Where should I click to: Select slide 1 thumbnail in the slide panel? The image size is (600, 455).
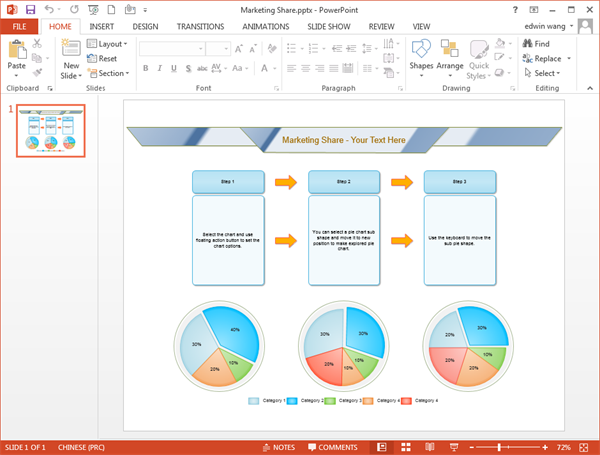(50, 131)
